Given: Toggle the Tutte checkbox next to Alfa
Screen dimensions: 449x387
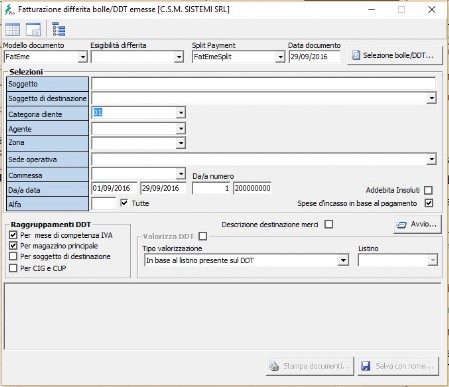Looking at the screenshot, I should 124,203.
